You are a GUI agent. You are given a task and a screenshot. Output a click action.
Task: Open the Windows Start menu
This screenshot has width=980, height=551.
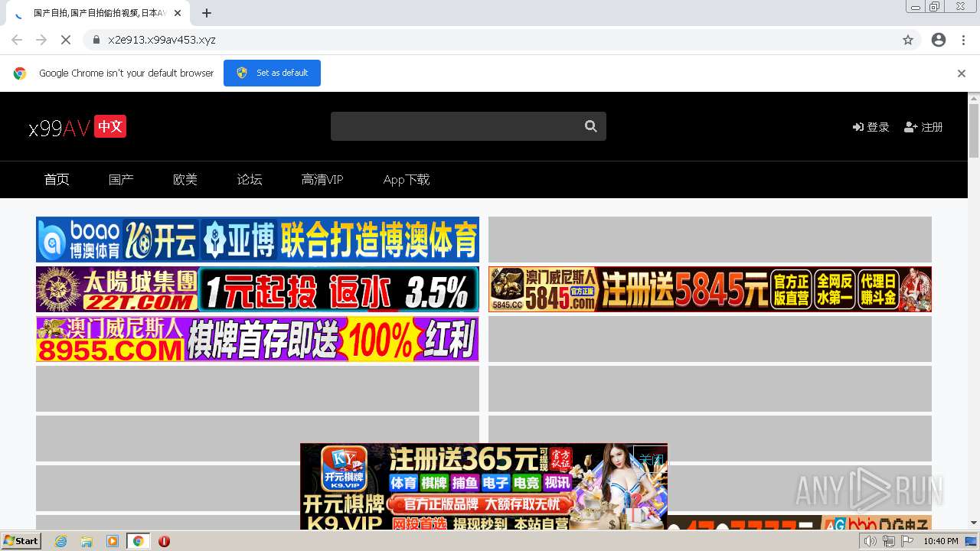21,541
